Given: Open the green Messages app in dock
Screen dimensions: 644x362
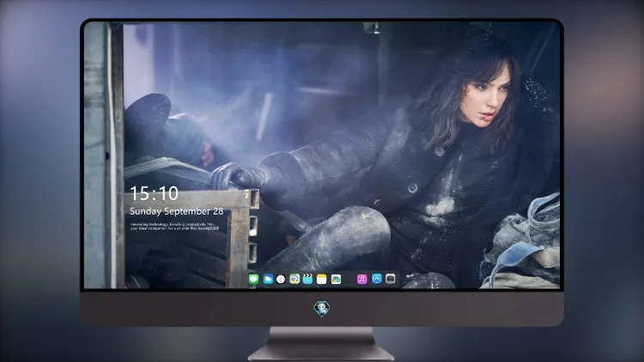Looking at the screenshot, I should (x=253, y=280).
